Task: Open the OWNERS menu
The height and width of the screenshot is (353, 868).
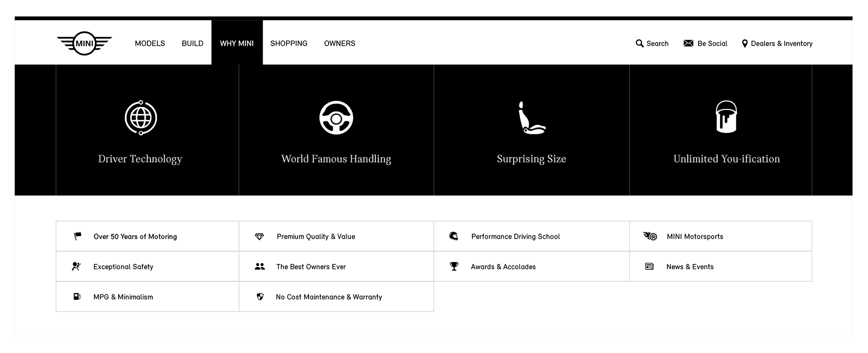Action: coord(340,43)
